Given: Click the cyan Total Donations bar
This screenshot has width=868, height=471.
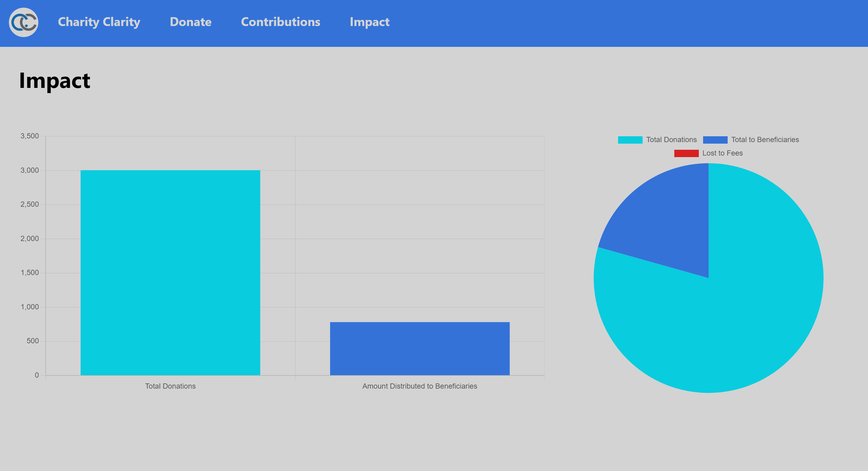Looking at the screenshot, I should click(x=170, y=273).
